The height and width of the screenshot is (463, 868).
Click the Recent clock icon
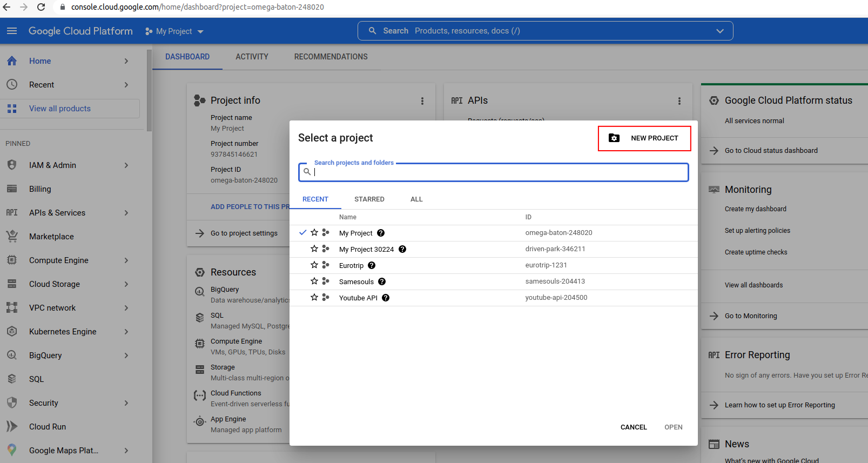(x=12, y=85)
